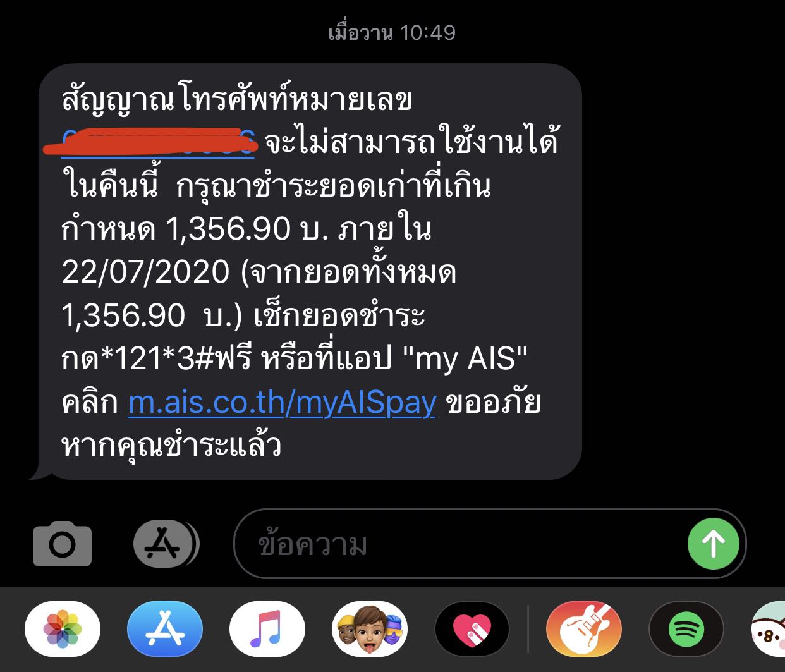Tap the first line สัญญาณโทรศัพท์หมายเลข of the message
The height and width of the screenshot is (672, 785).
pos(237,99)
